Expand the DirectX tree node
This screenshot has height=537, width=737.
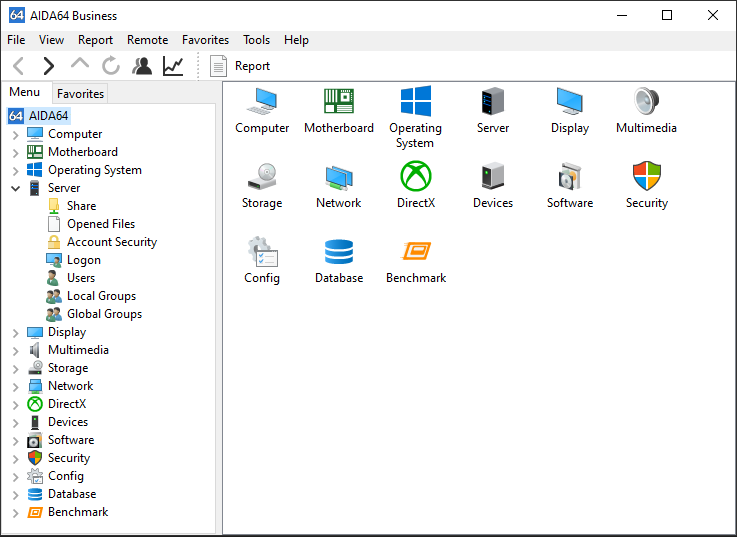pos(16,405)
